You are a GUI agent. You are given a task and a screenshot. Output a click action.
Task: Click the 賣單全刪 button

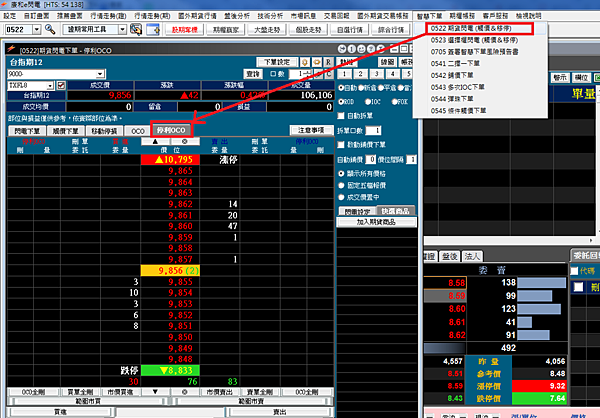click(260, 392)
